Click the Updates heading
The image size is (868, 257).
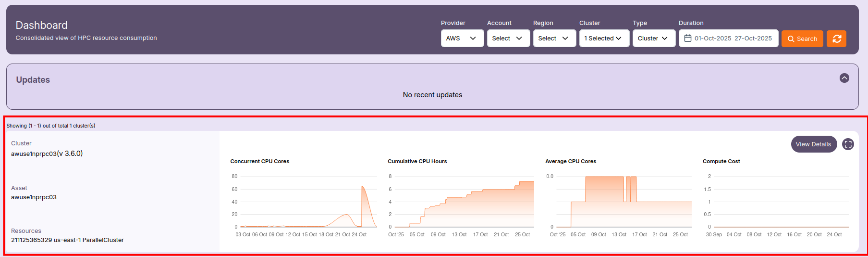[x=33, y=80]
